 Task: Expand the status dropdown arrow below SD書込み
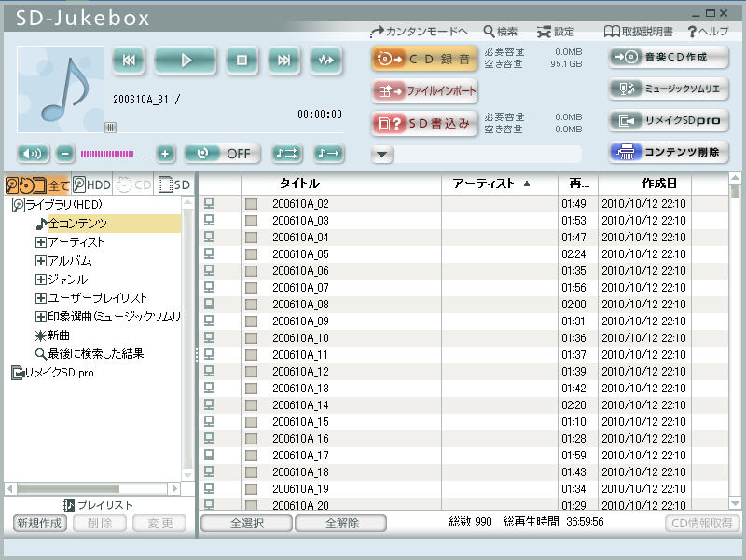point(381,155)
